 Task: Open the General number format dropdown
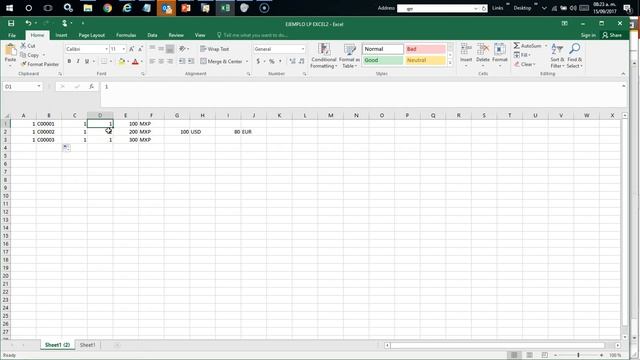[303, 49]
